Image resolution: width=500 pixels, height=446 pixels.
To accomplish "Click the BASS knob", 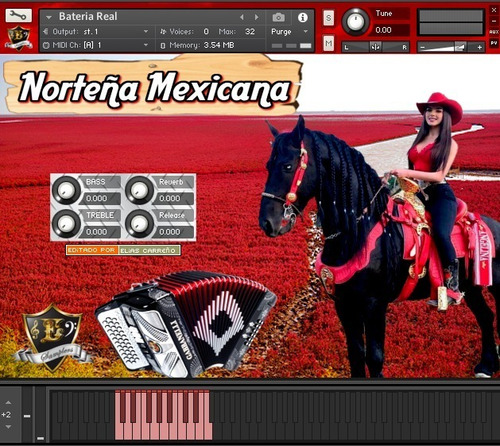I will click(x=66, y=190).
